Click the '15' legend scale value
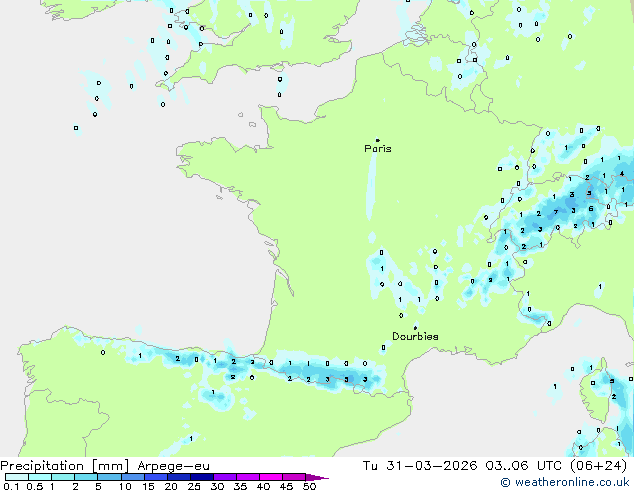The image size is (634, 490). click(x=148, y=486)
